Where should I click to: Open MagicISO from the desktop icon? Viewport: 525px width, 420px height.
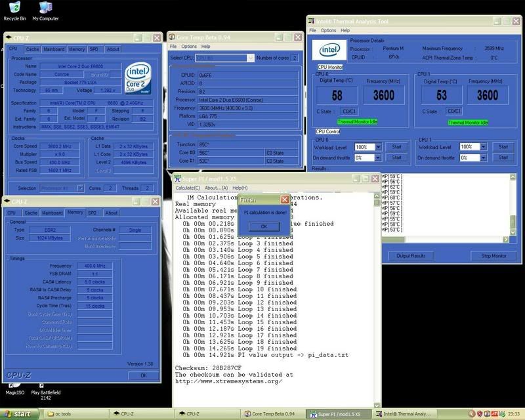pos(13,386)
